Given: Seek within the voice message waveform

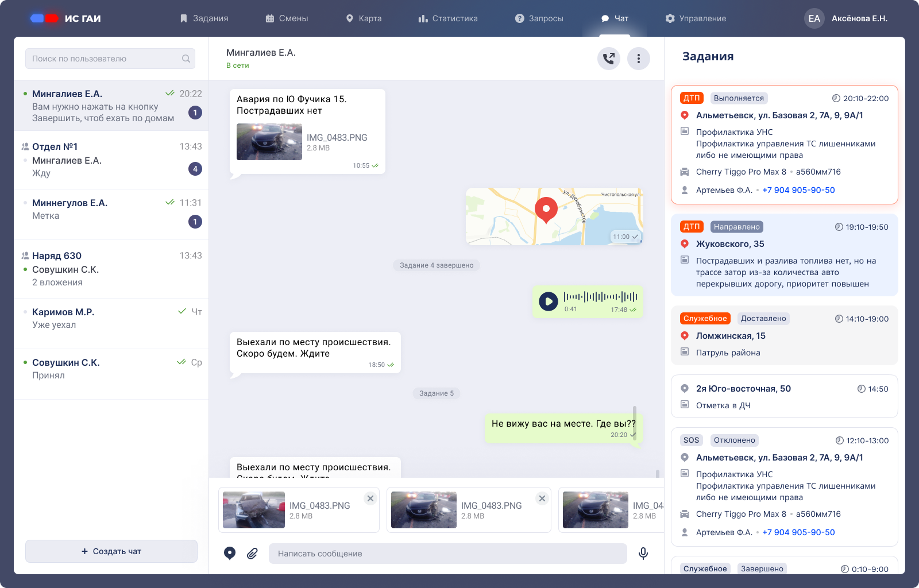Looking at the screenshot, I should [600, 297].
